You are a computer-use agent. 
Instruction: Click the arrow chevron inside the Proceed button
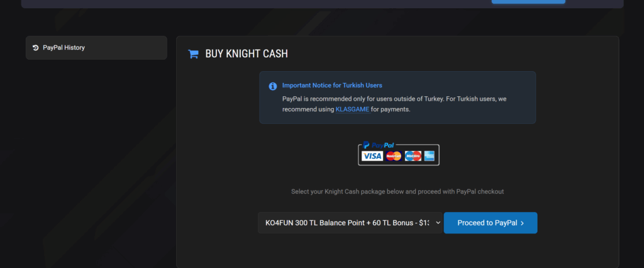[x=523, y=223]
